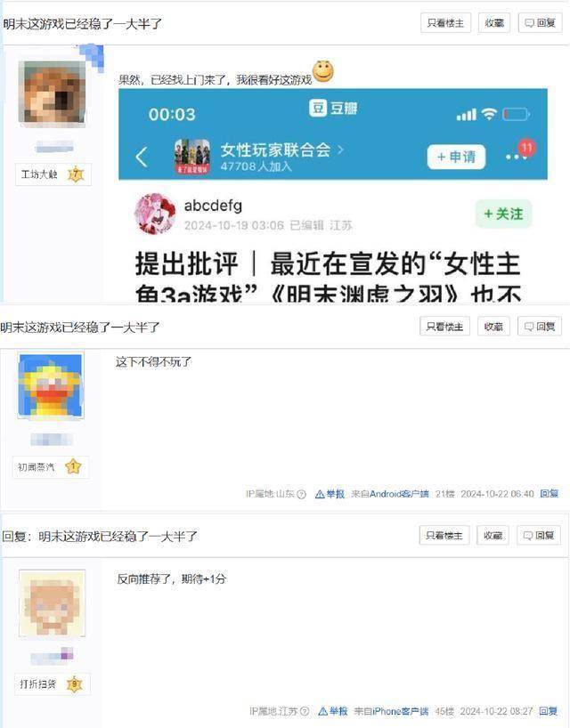Report floor 21 post via 举报
This screenshot has width=570, height=728.
click(x=330, y=494)
